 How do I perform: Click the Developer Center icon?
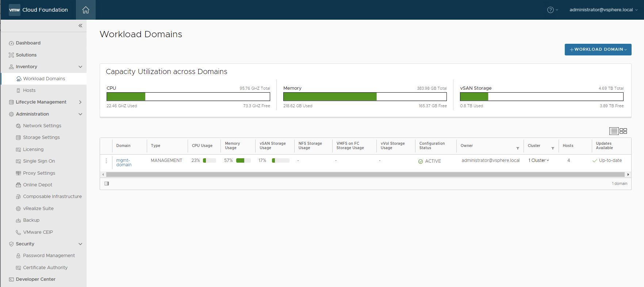[x=11, y=279]
